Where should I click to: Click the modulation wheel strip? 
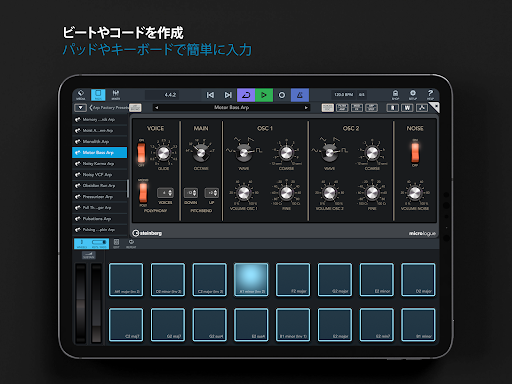point(96,303)
